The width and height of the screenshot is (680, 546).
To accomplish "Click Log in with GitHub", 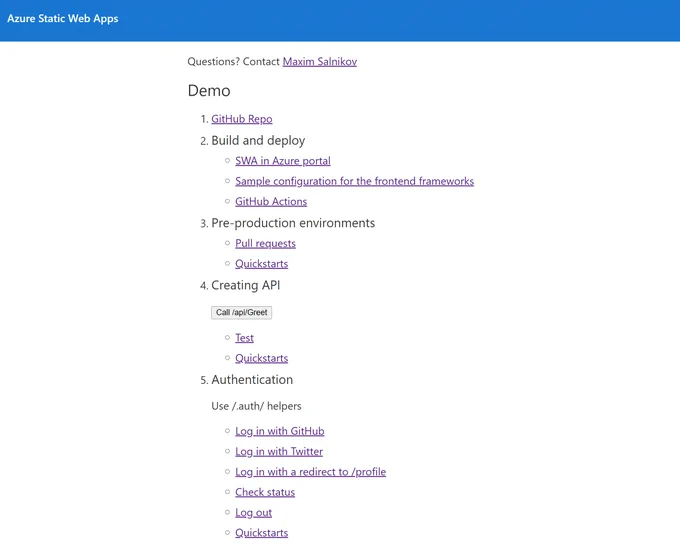I will click(280, 431).
